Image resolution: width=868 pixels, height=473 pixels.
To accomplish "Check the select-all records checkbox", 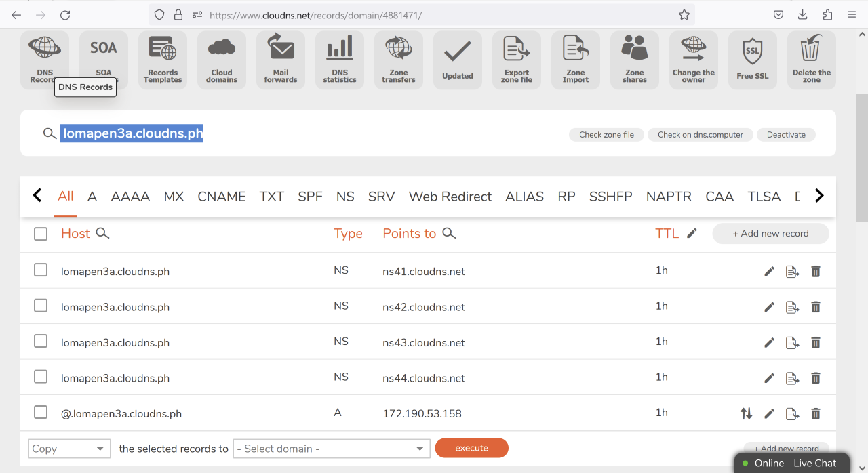I will (x=40, y=233).
